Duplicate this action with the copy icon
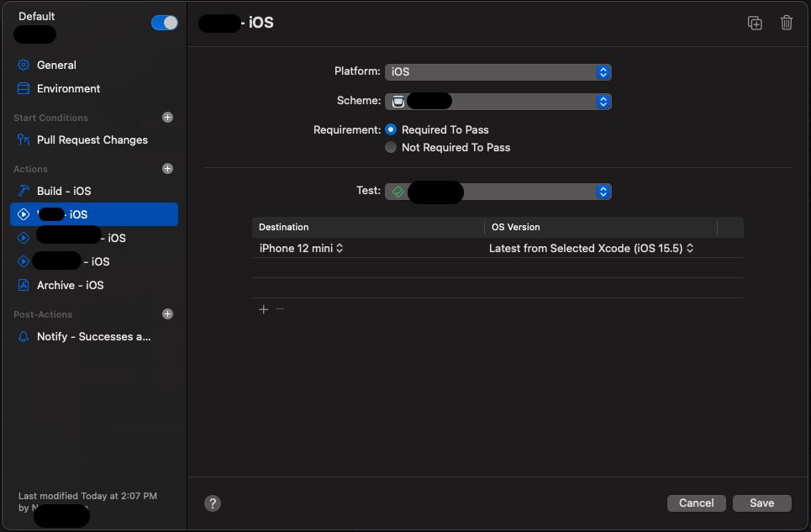 pos(755,23)
